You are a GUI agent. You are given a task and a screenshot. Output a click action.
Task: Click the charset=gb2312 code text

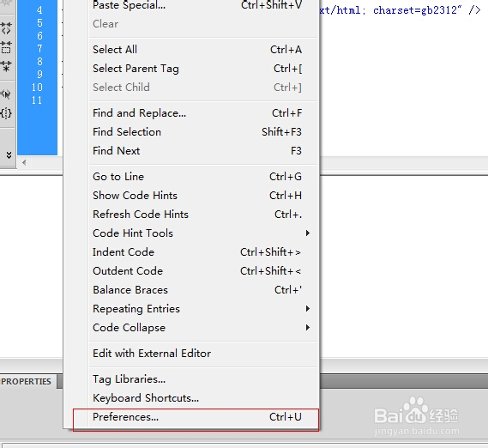point(417,10)
